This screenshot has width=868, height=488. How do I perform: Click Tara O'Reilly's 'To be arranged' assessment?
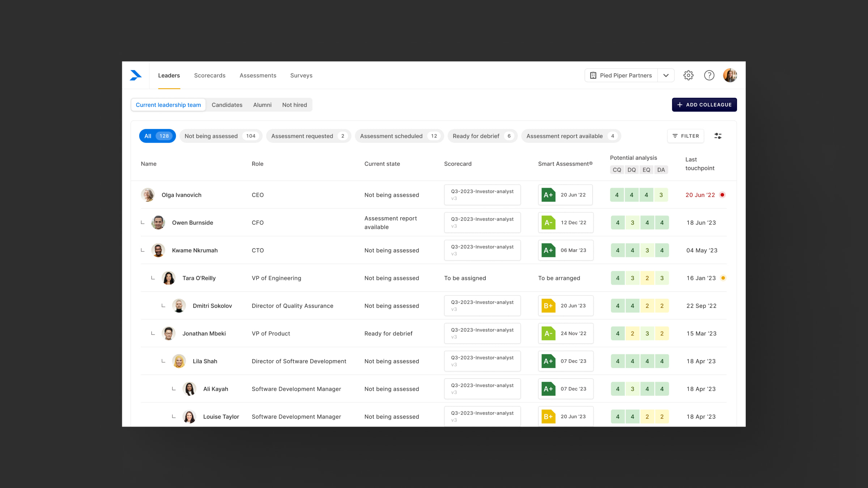tap(559, 278)
